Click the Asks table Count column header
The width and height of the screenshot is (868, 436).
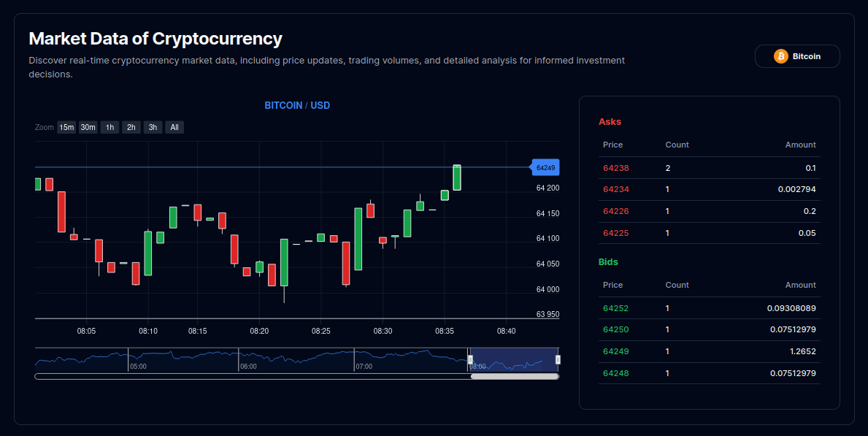pyautogui.click(x=677, y=145)
